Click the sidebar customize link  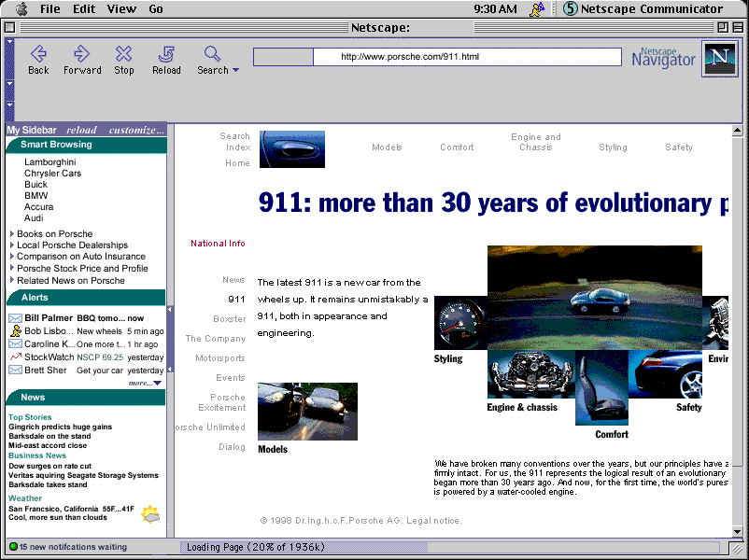pos(136,130)
